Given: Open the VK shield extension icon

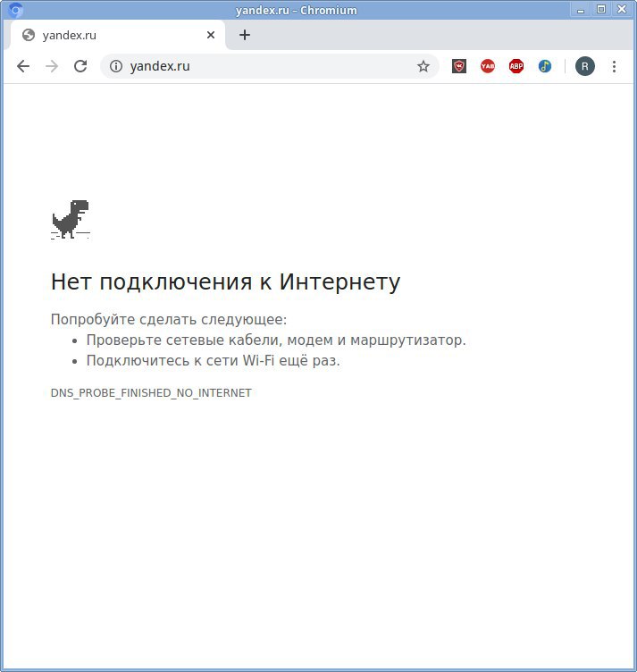Looking at the screenshot, I should pyautogui.click(x=459, y=66).
